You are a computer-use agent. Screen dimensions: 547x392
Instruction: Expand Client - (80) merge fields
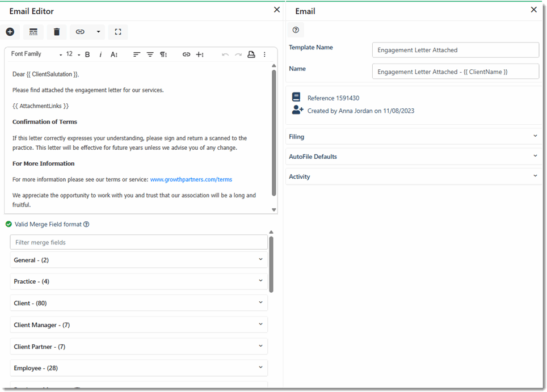(139, 303)
